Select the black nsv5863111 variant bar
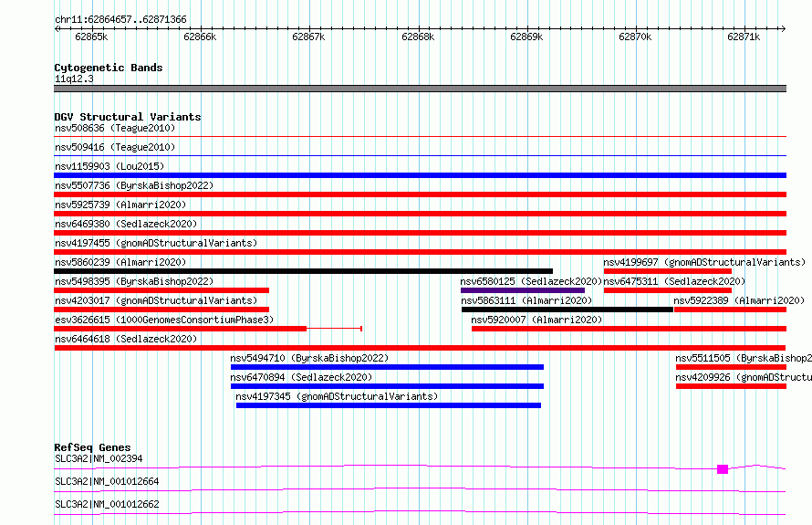This screenshot has width=812, height=525. tap(567, 310)
